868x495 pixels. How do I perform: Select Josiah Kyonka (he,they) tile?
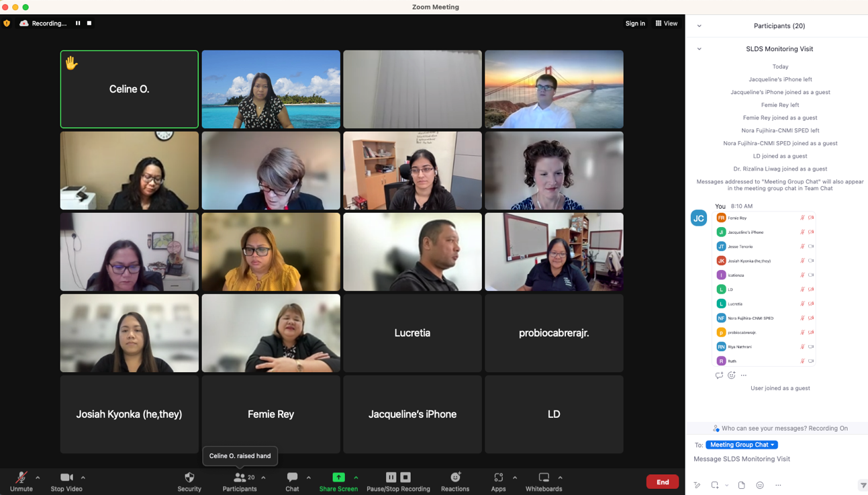130,414
